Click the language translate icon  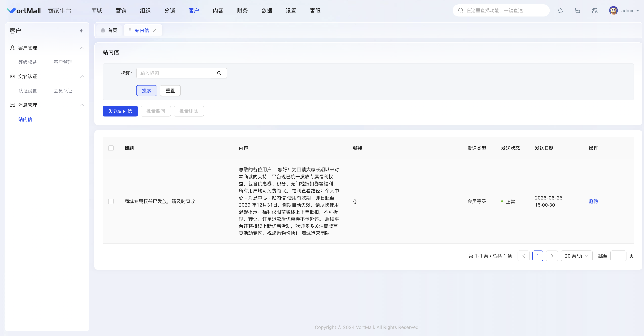point(595,10)
